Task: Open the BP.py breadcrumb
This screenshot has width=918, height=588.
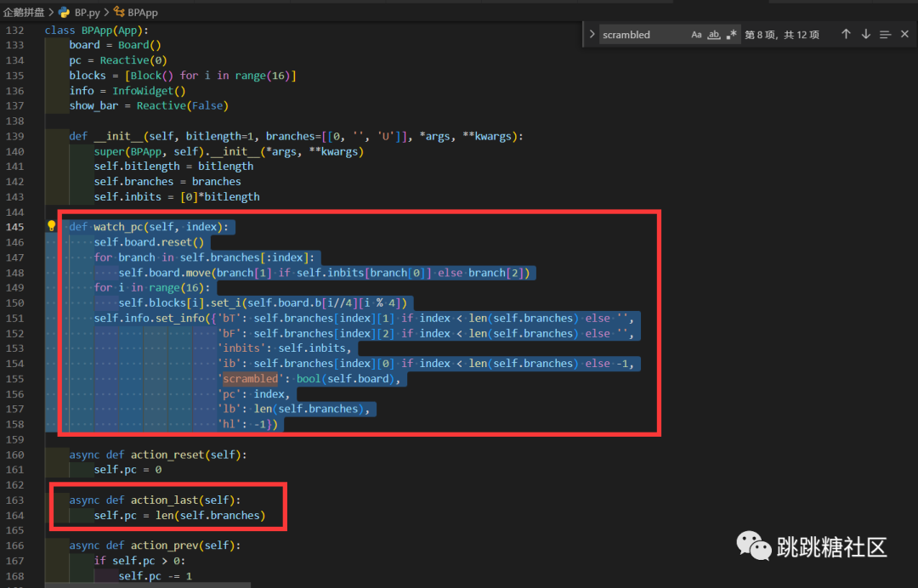Action: tap(85, 13)
